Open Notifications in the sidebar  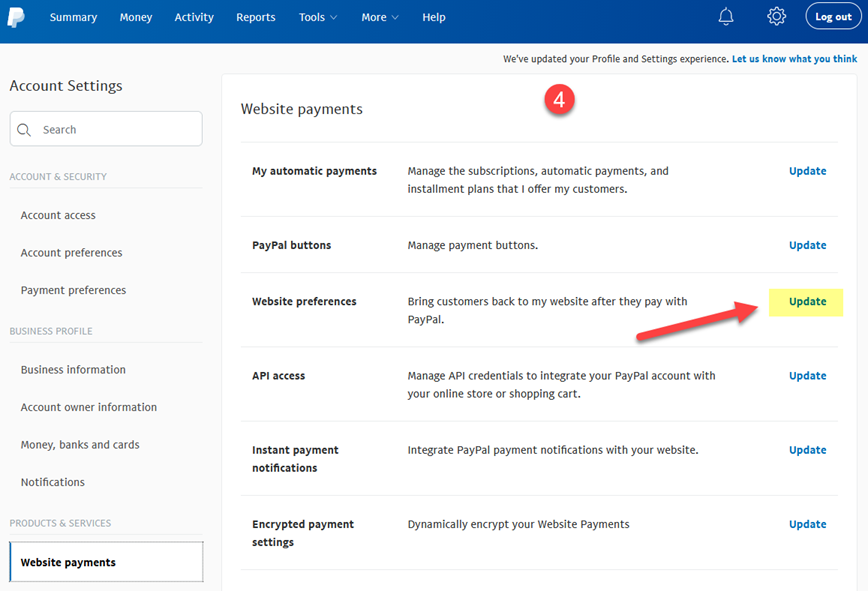click(x=53, y=483)
